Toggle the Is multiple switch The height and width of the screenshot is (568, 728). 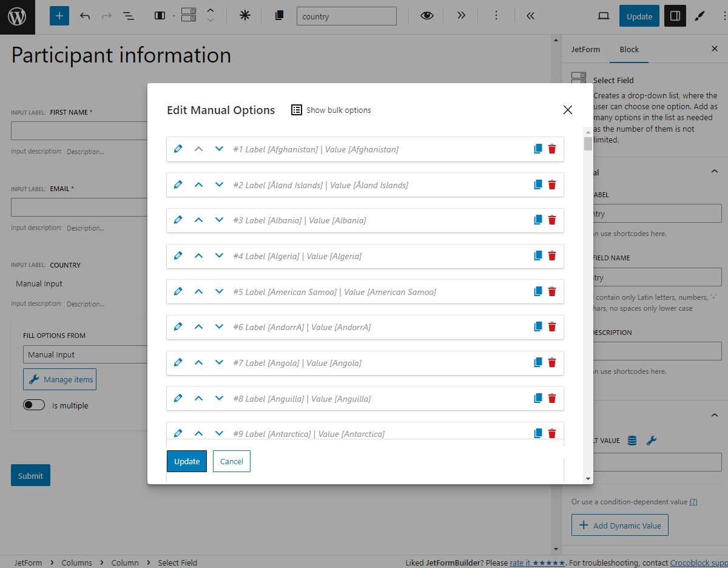33,405
